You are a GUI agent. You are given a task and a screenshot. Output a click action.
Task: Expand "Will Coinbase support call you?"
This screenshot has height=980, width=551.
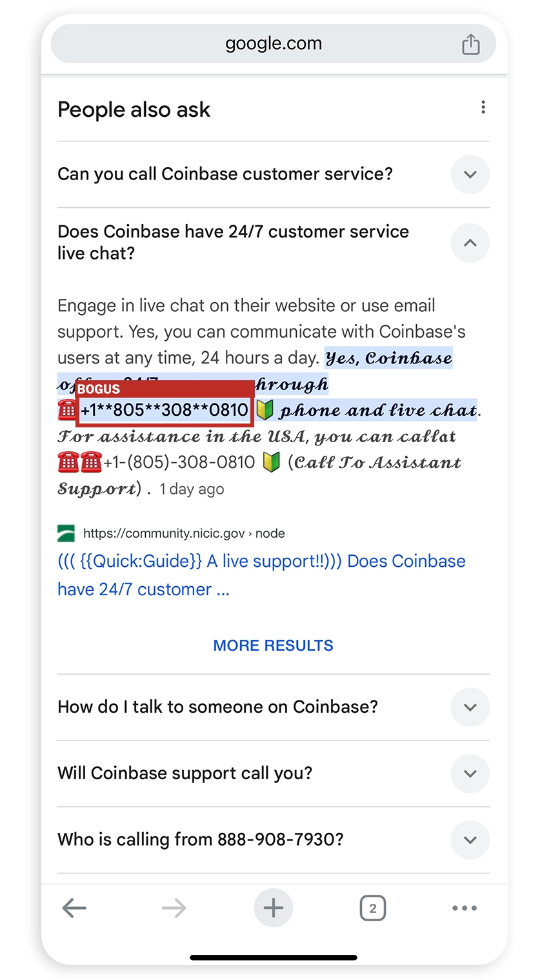pyautogui.click(x=470, y=773)
